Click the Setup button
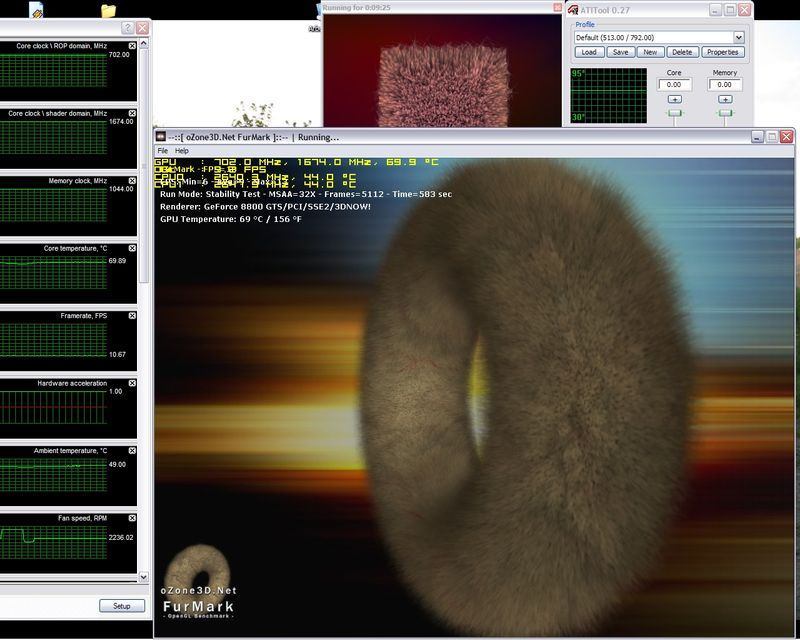 click(x=122, y=606)
